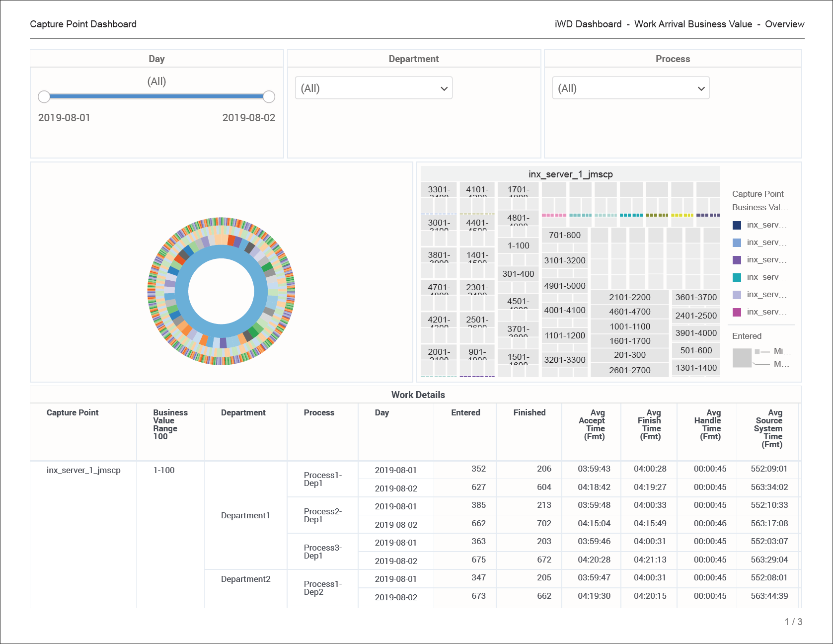Viewport: 833px width, 644px height.
Task: Click the dark navy legend swatch
Action: pyautogui.click(x=737, y=225)
